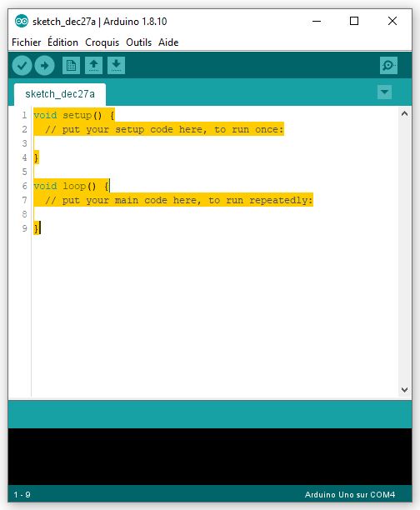Click the editor scrollbar up arrow

(404, 113)
